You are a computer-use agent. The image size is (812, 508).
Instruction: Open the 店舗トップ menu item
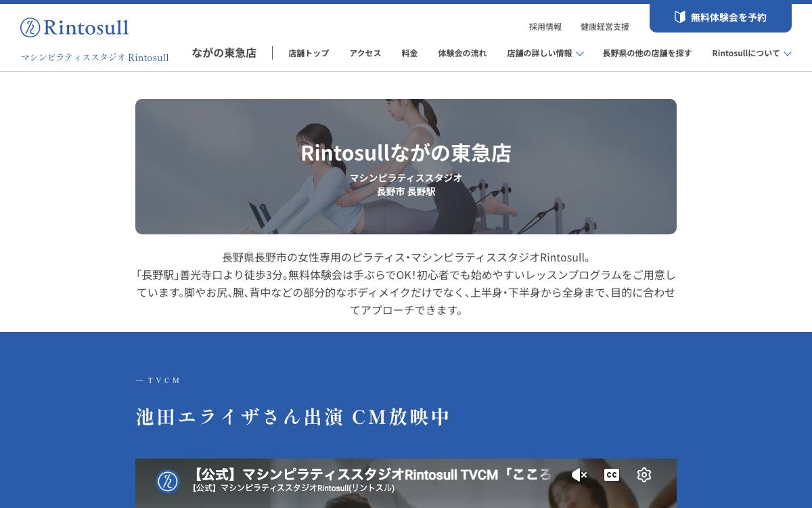309,53
